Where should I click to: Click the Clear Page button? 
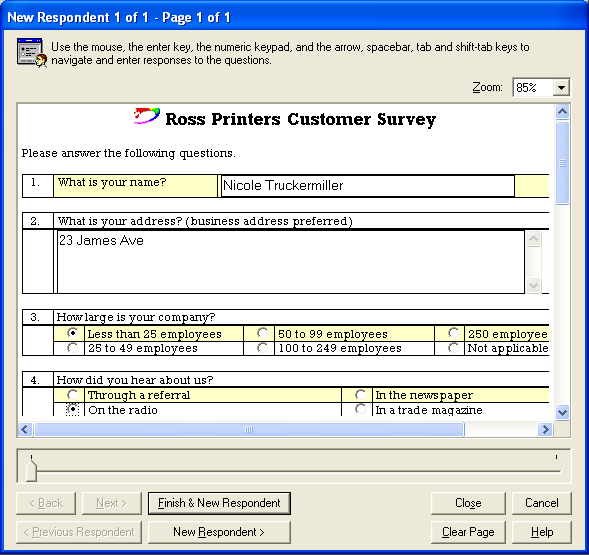click(x=468, y=532)
